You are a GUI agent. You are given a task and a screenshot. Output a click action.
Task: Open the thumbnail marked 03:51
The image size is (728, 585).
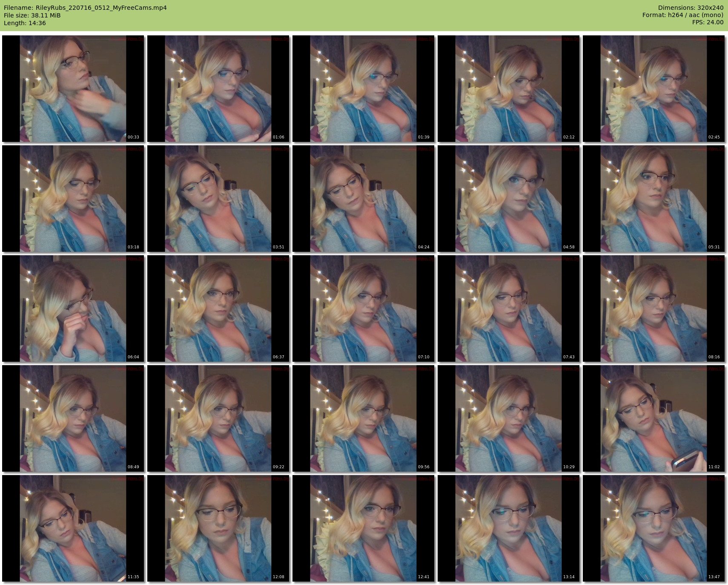[218, 199]
